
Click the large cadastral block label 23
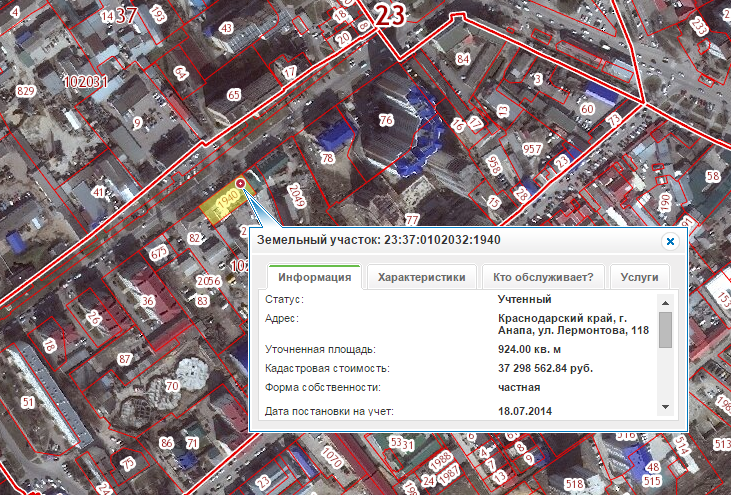390,13
